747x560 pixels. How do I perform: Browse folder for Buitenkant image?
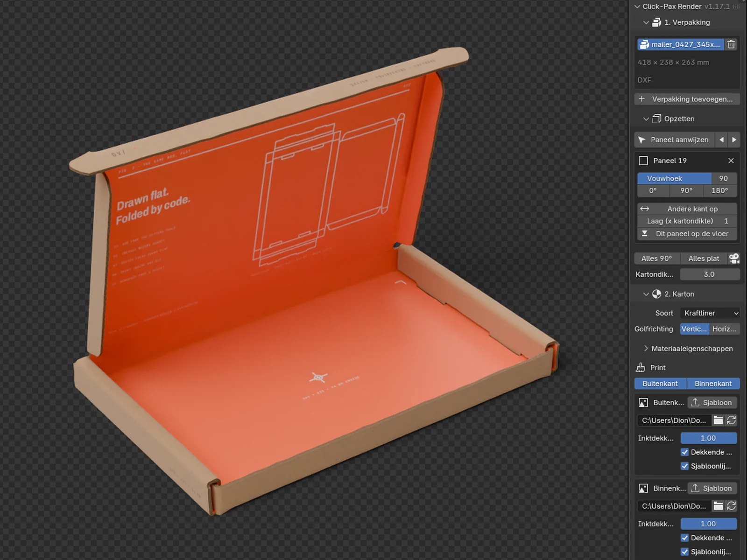(x=718, y=420)
